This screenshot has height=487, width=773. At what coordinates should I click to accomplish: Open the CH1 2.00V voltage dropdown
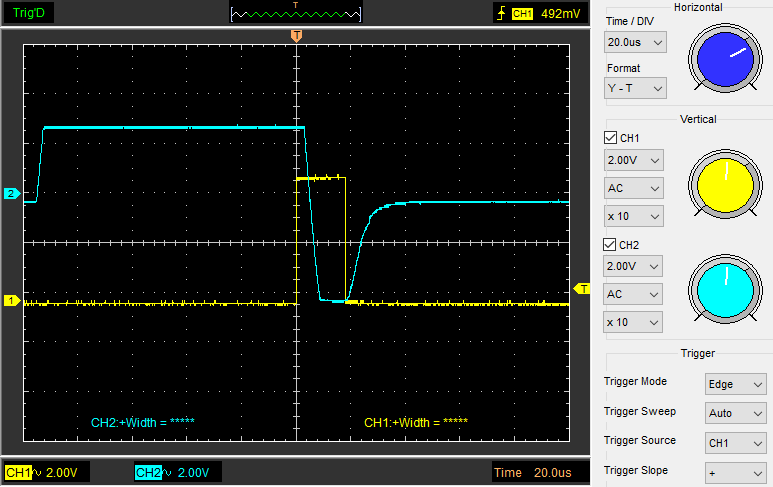[x=635, y=160]
